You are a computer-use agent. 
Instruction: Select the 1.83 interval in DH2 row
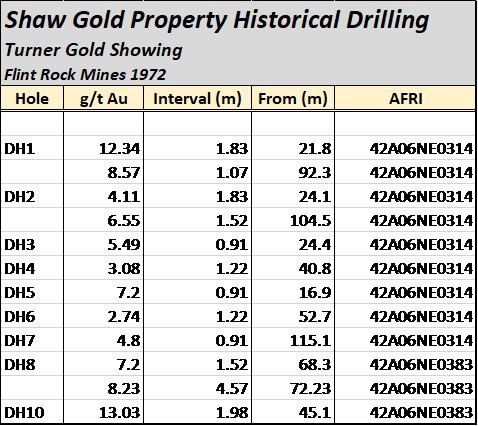(x=232, y=197)
